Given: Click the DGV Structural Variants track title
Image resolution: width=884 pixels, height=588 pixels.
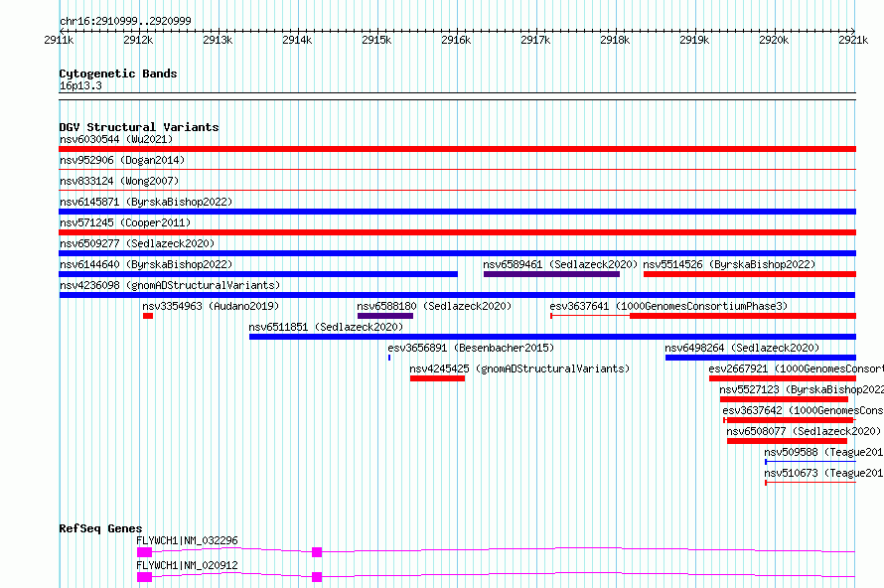Looking at the screenshot, I should 138,127.
